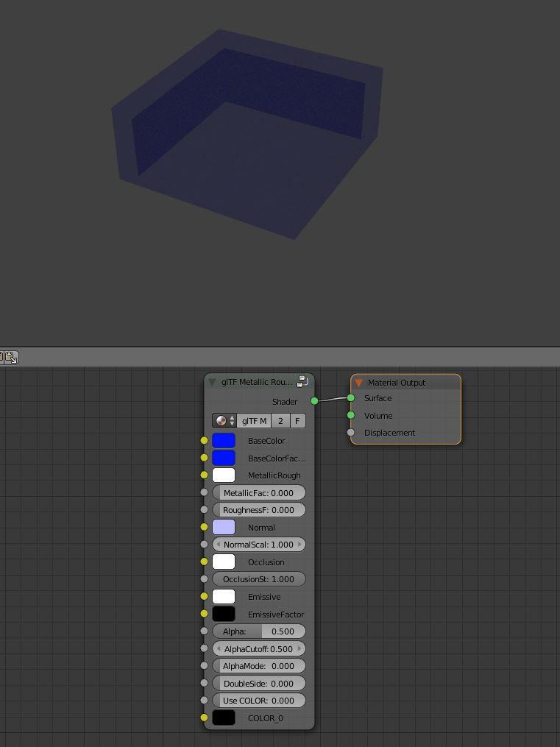The image size is (560, 747).
Task: Open the Occlusion white color swatch
Action: (x=224, y=562)
